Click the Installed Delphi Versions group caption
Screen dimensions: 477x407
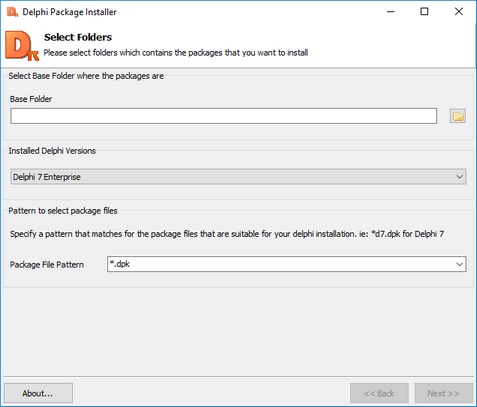click(x=52, y=151)
